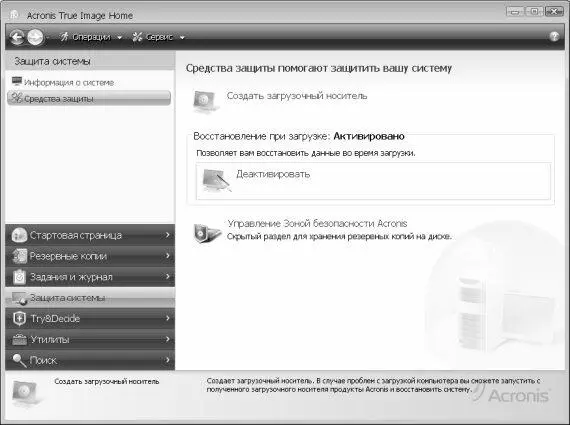The image size is (570, 425).
Task: Click the Acronis Secure Zone shield icon
Action: pyautogui.click(x=206, y=233)
